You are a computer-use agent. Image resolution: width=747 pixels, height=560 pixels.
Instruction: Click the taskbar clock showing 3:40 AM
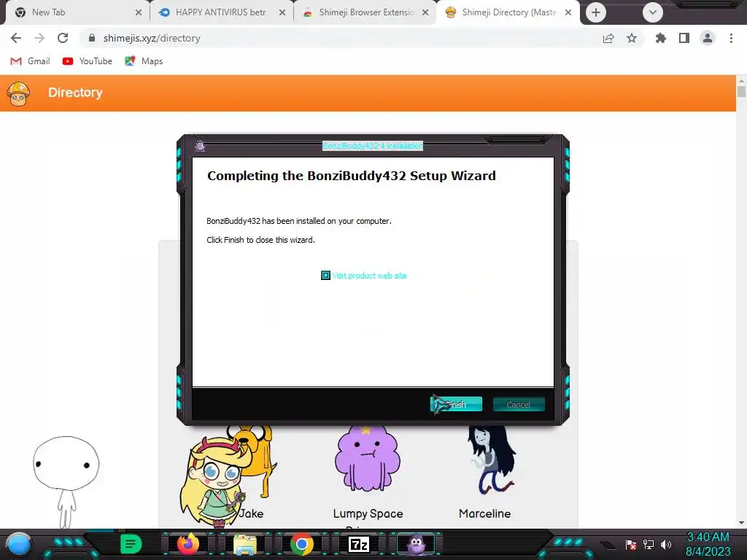[708, 544]
